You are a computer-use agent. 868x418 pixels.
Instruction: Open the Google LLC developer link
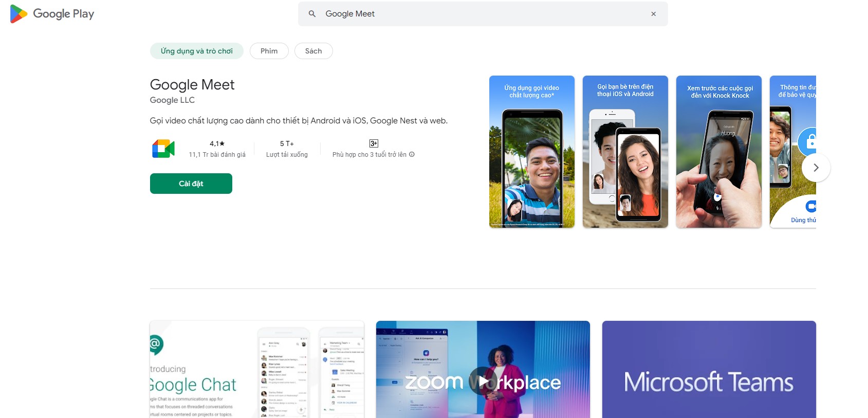[172, 100]
